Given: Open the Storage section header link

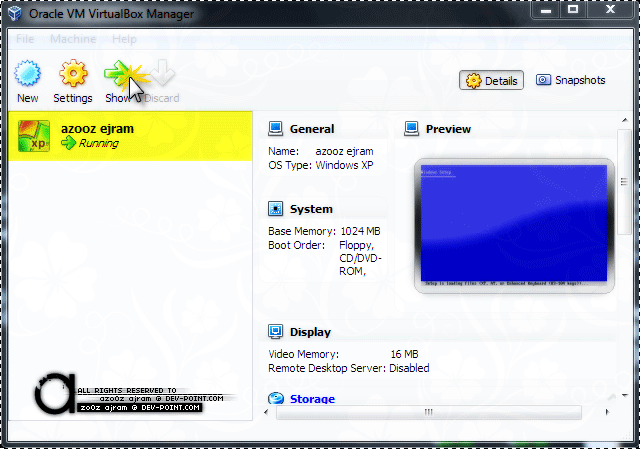Looking at the screenshot, I should [x=312, y=399].
